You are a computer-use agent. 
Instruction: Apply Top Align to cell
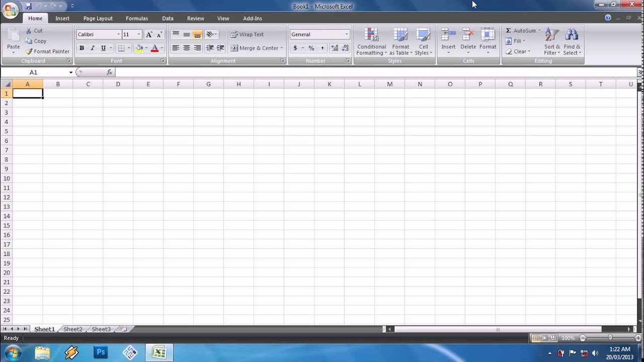(x=176, y=34)
